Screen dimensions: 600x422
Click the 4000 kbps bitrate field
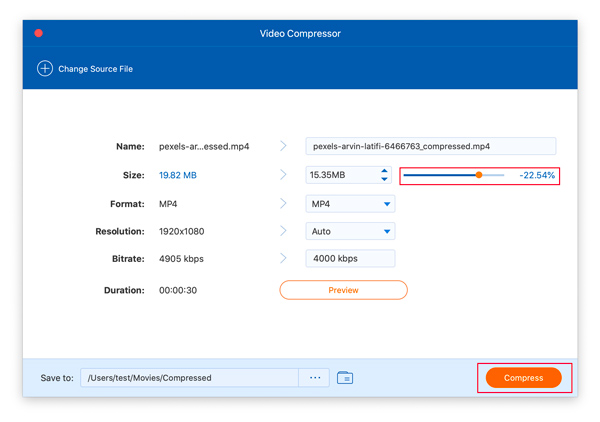tap(350, 258)
